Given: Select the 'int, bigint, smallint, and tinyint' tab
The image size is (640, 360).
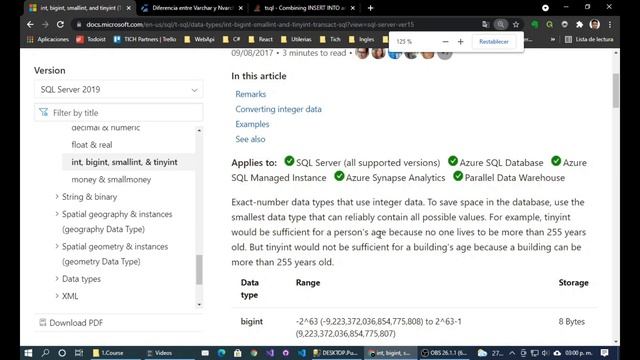Looking at the screenshot, I should point(80,8).
